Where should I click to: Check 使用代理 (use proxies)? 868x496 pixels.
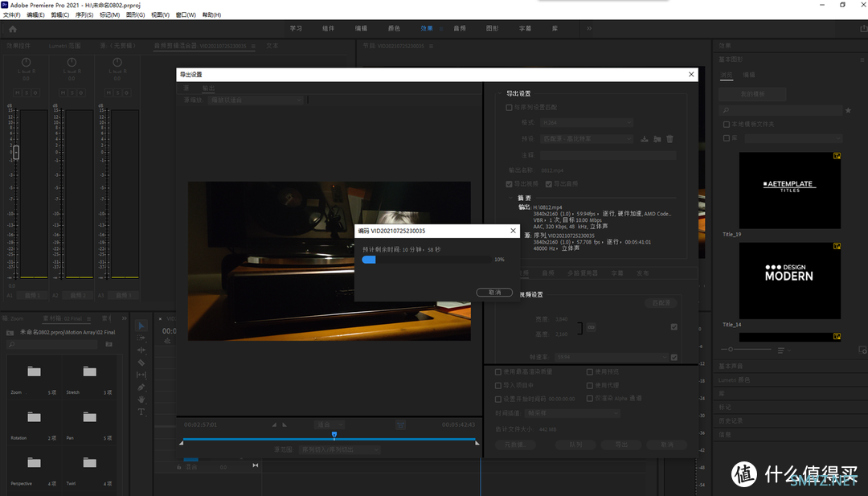click(x=590, y=385)
